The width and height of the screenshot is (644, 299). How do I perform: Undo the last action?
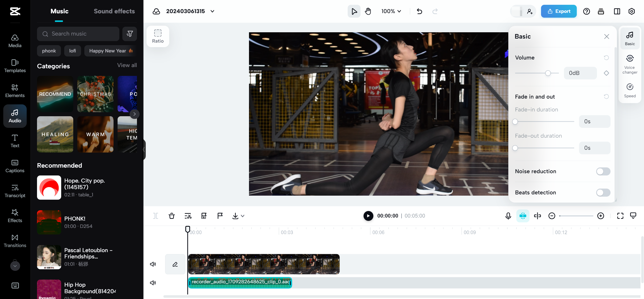coord(419,11)
